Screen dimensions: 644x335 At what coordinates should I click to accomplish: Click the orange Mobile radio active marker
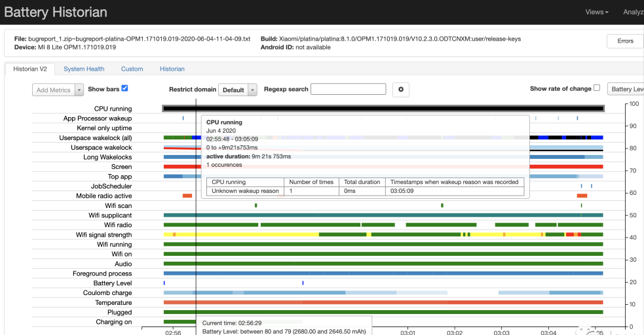coord(187,196)
